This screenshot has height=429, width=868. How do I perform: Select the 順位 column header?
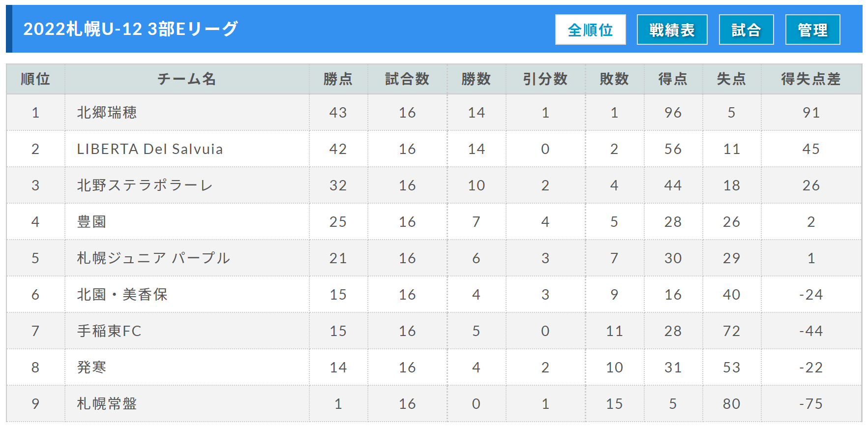click(35, 79)
